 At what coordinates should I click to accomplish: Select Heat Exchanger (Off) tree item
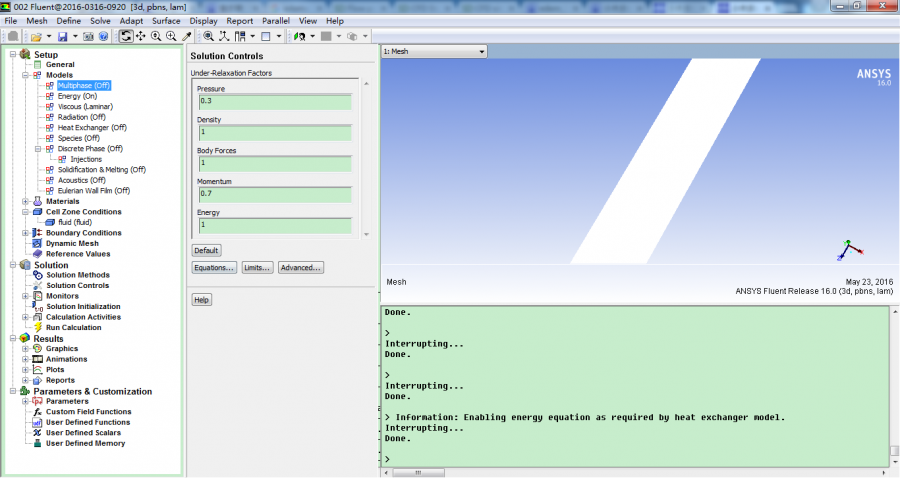92,128
